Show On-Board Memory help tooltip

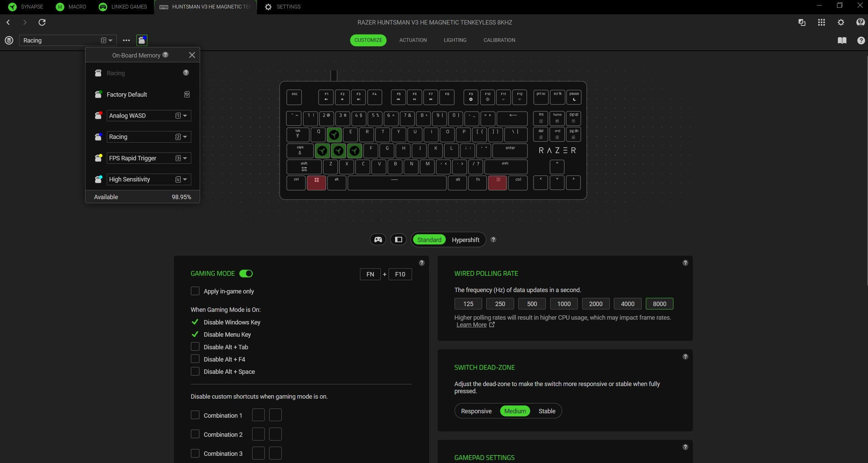coord(165,55)
